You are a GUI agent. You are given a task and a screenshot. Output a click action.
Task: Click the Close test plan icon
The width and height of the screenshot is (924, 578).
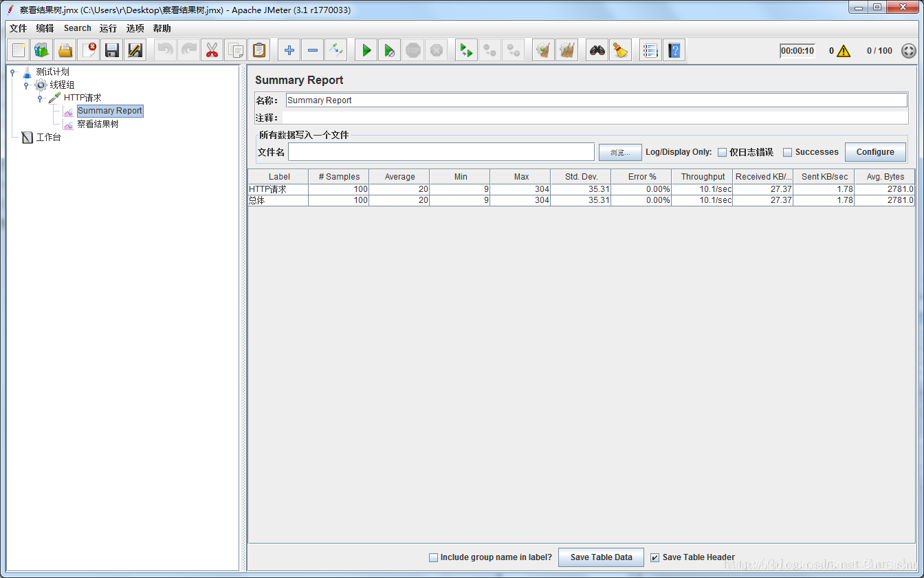click(89, 50)
